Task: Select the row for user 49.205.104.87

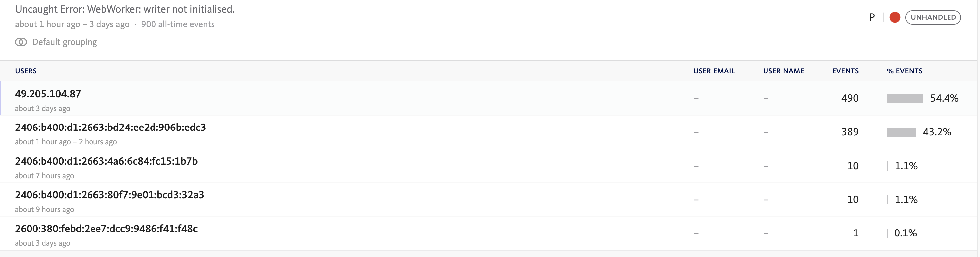Action: (x=48, y=93)
